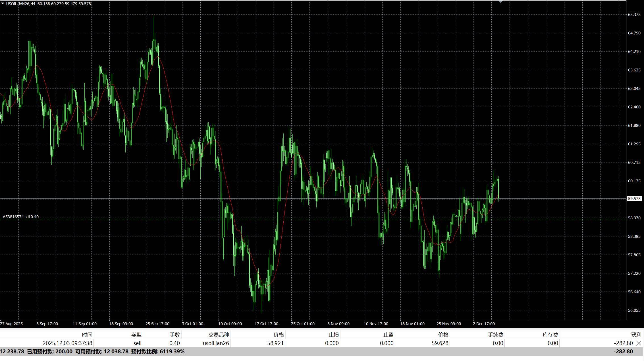Select the open sell order row at 58.921
The height and width of the screenshot is (361, 644).
275,343
